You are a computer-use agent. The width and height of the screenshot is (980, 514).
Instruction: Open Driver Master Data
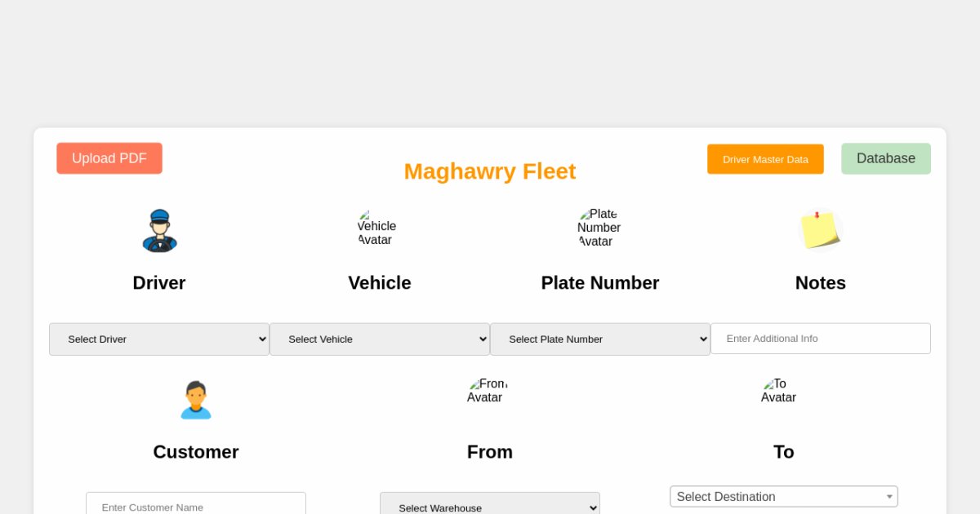pyautogui.click(x=765, y=159)
